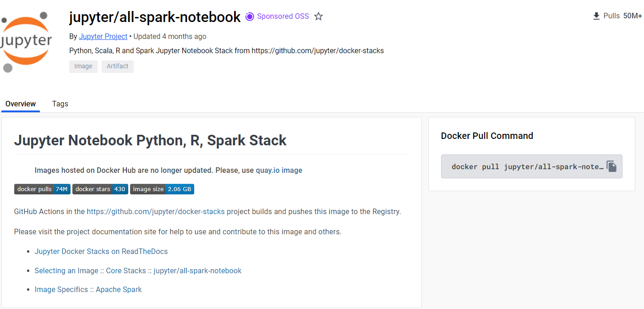Click the jupyter/all-spark-notebook repository title

[x=155, y=17]
